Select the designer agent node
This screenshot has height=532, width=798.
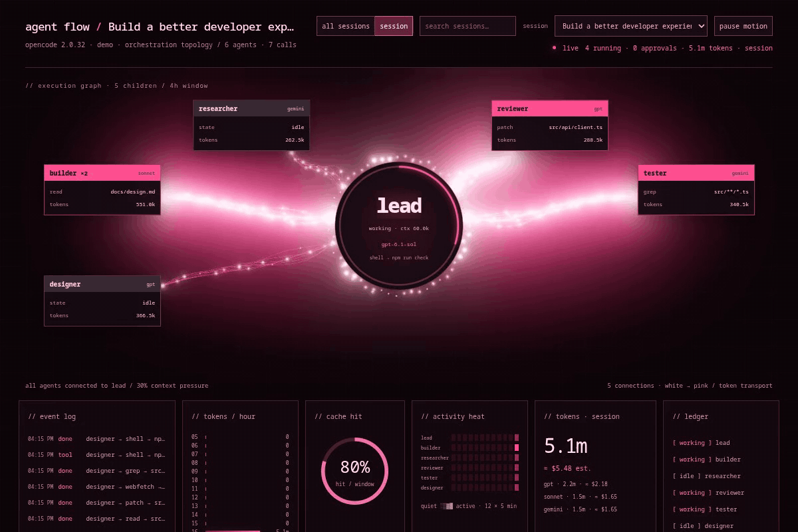(x=102, y=301)
